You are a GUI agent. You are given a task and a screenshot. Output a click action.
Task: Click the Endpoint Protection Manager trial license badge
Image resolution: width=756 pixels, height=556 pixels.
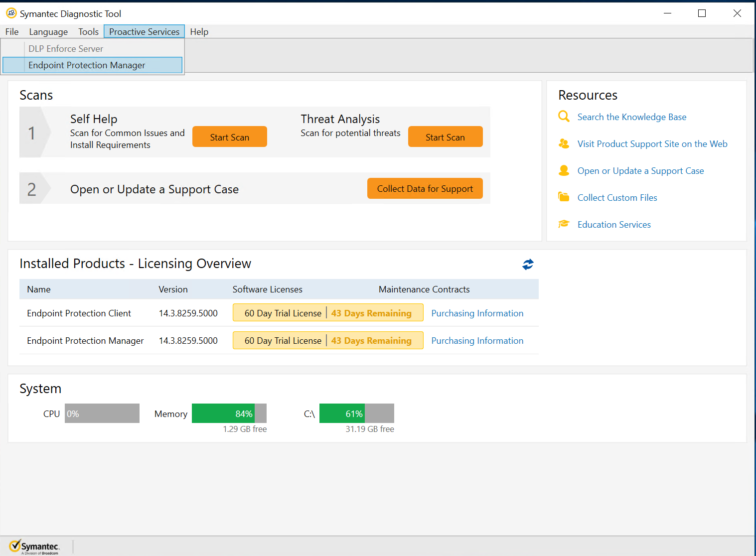(x=328, y=340)
